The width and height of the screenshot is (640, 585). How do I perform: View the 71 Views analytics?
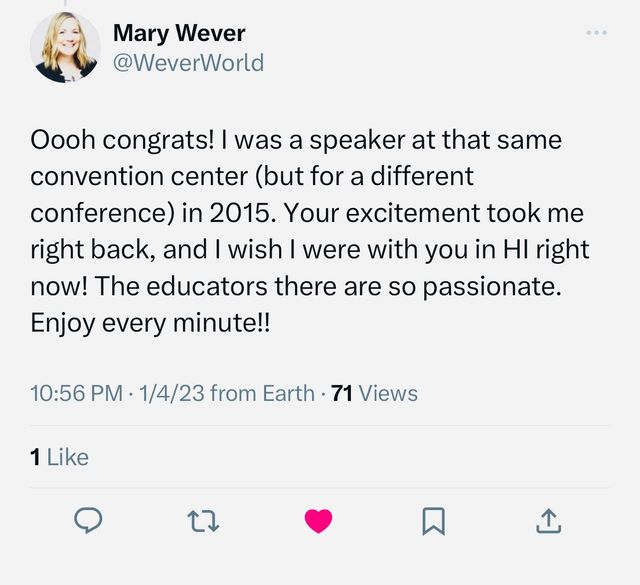pos(374,394)
